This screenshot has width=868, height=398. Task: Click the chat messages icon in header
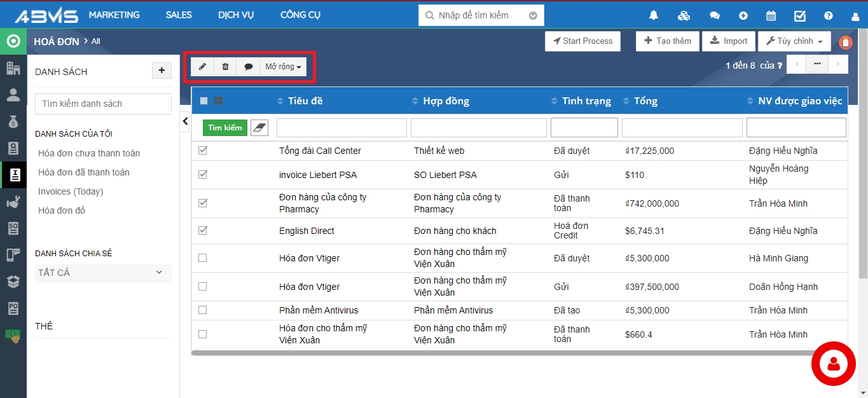point(714,16)
